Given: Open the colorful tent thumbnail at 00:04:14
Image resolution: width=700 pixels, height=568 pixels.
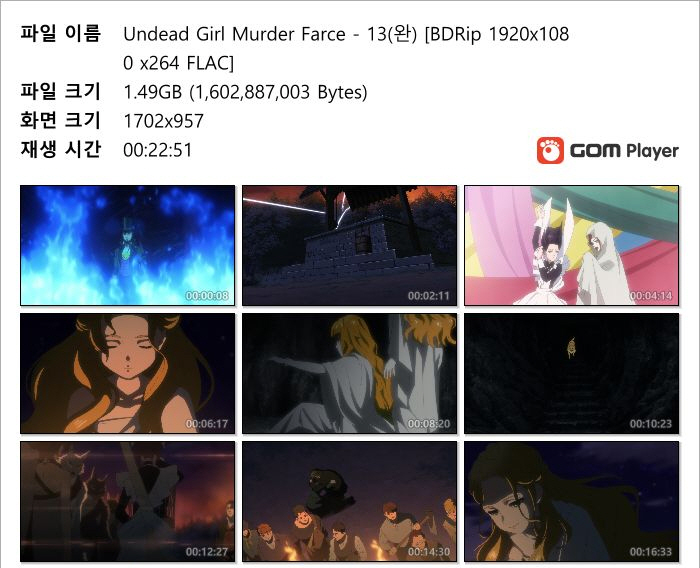Looking at the screenshot, I should 571,245.
